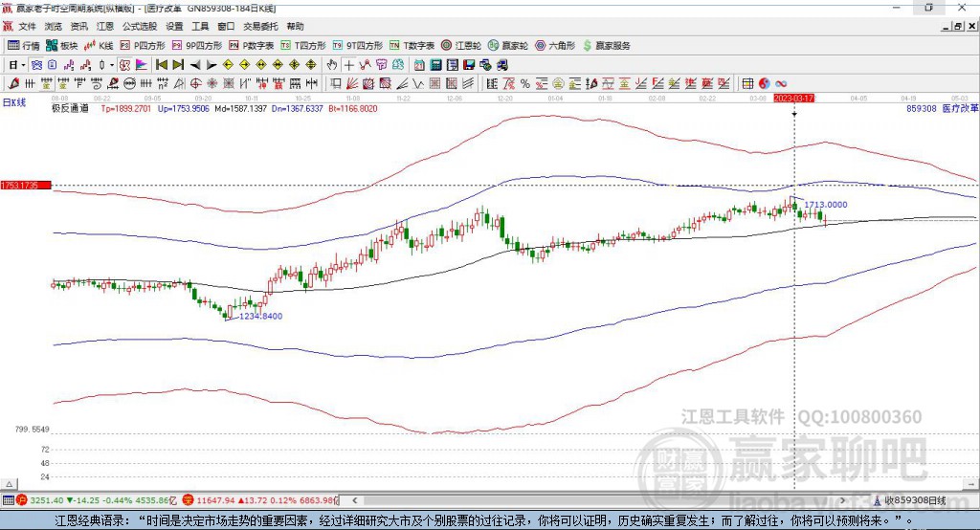This screenshot has height=530, width=980.
Task: Open the 9P四方形 tool
Action: coord(197,46)
